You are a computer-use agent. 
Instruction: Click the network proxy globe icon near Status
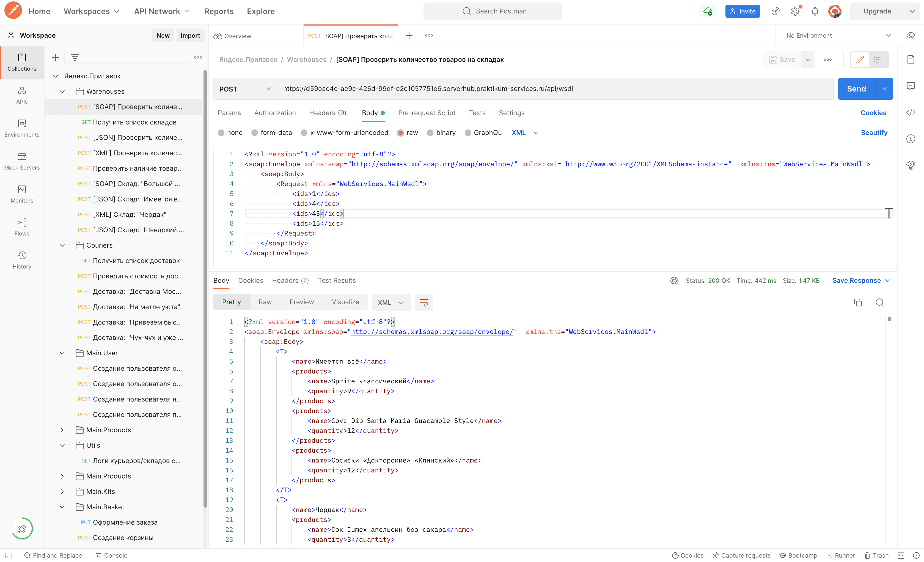[x=675, y=281]
